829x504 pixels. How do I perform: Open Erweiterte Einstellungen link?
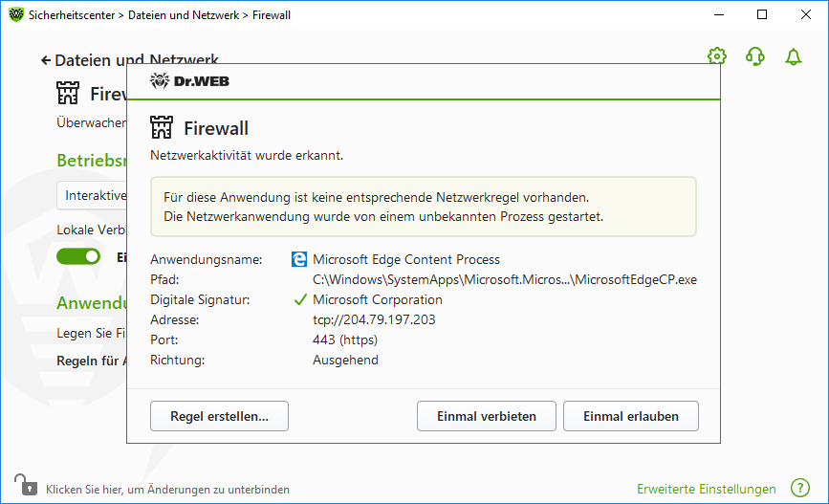[707, 489]
